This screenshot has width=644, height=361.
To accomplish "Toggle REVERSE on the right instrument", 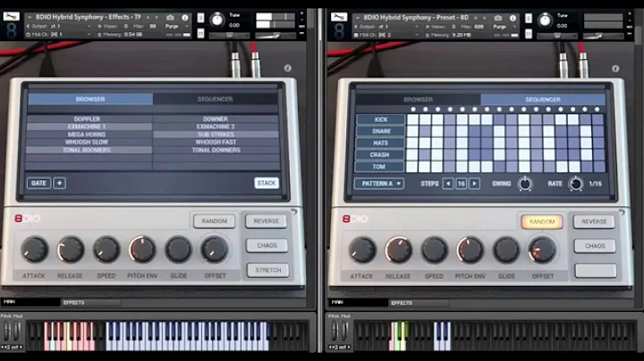I will pyautogui.click(x=594, y=222).
